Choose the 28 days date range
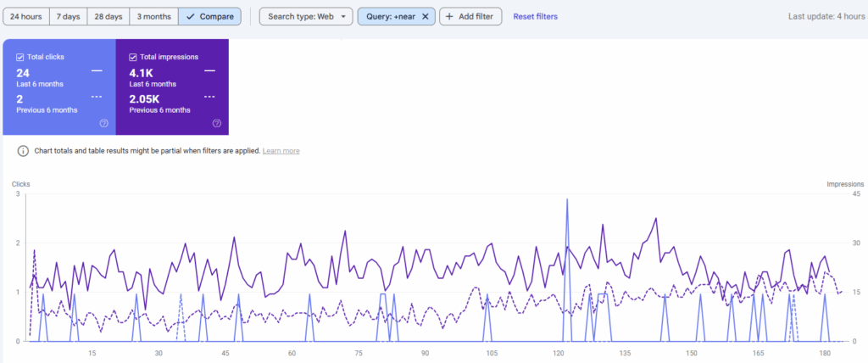Viewport: 868px width, 363px height. coord(108,16)
